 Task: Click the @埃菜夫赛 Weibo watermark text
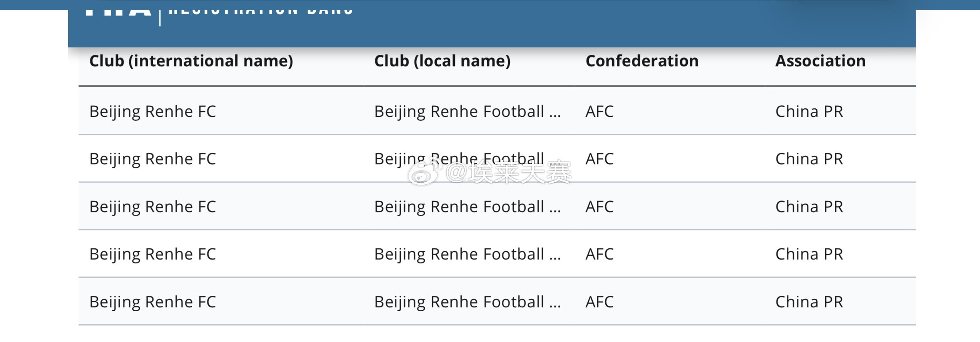[x=508, y=173]
